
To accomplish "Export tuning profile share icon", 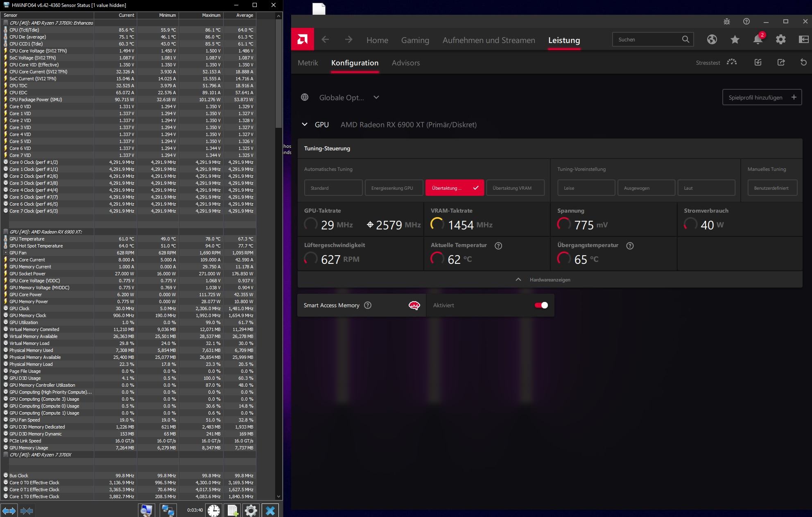I will pos(781,62).
